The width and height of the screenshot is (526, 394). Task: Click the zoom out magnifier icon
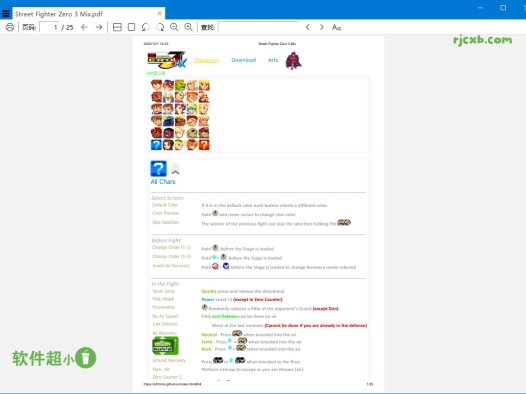click(174, 27)
